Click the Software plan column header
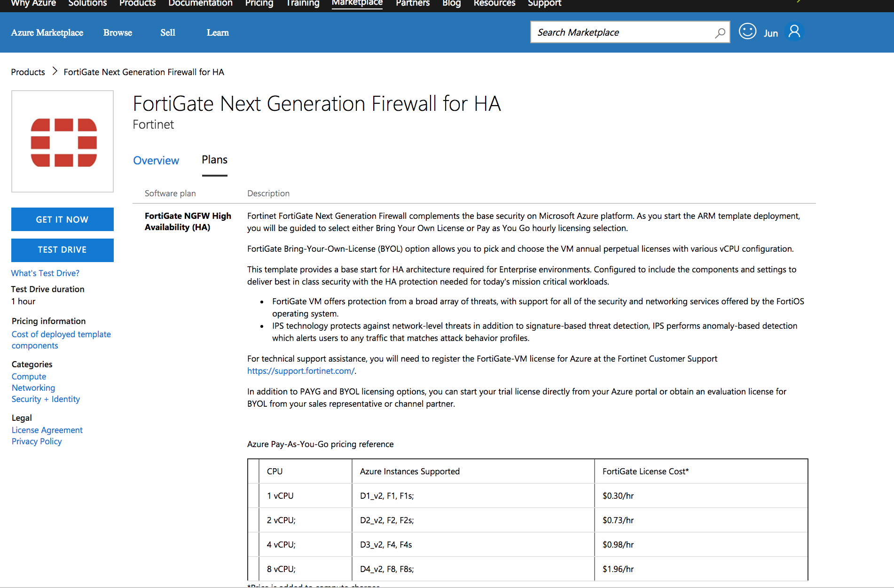This screenshot has height=588, width=894. (170, 193)
